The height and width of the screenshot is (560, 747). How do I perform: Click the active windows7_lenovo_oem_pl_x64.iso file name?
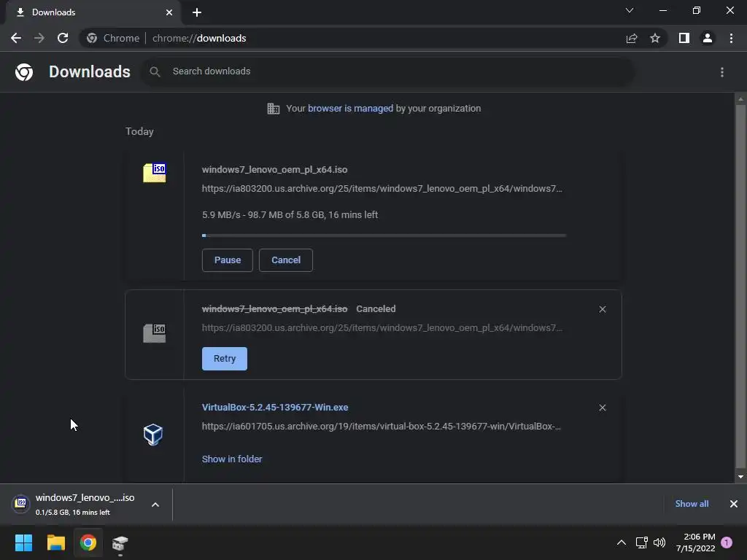274,170
